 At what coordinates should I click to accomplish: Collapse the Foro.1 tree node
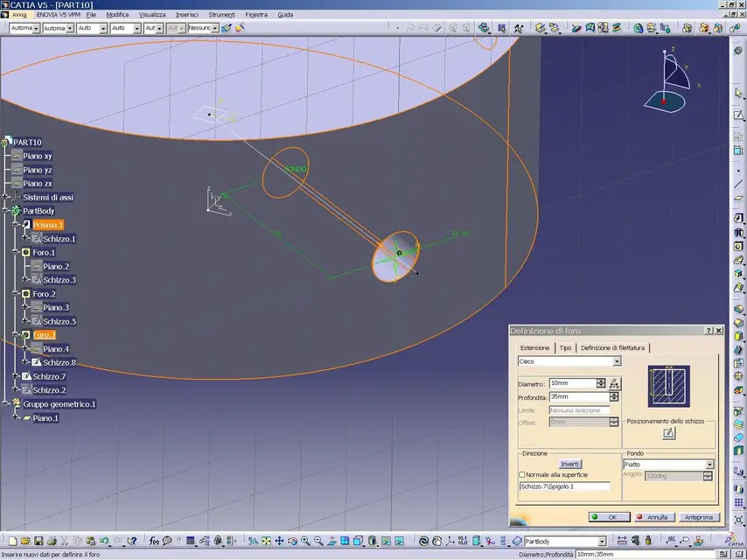click(x=16, y=252)
